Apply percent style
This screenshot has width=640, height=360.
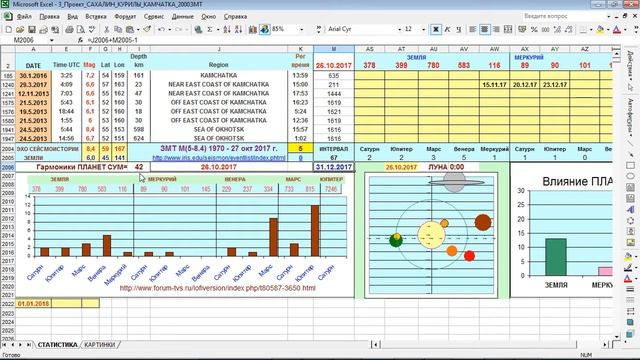tap(534, 29)
